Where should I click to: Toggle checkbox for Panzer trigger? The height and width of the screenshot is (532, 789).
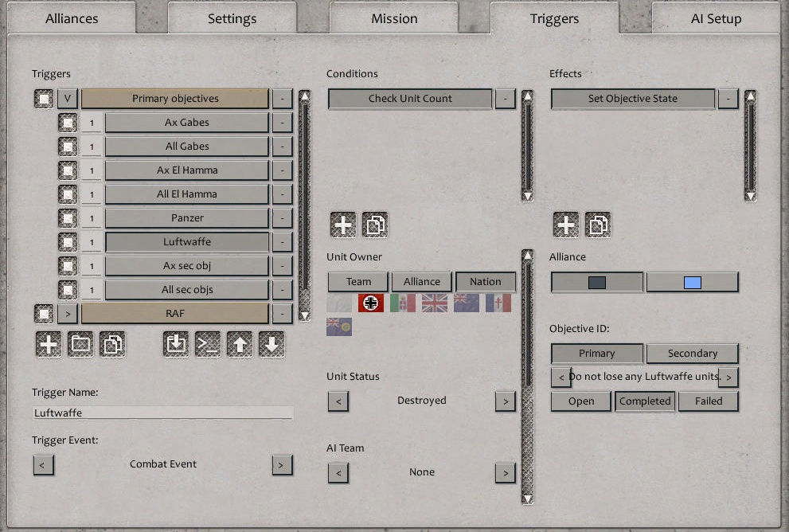68,218
